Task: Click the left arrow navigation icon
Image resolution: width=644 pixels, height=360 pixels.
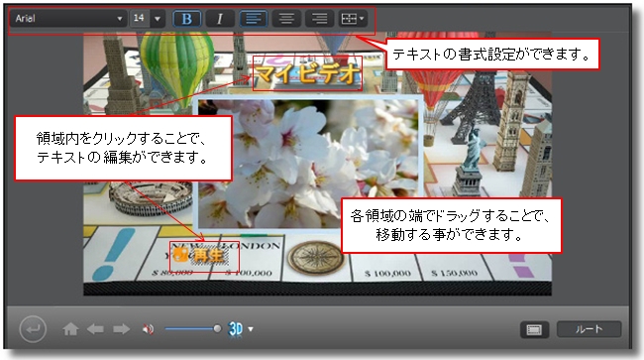Action: pos(95,329)
